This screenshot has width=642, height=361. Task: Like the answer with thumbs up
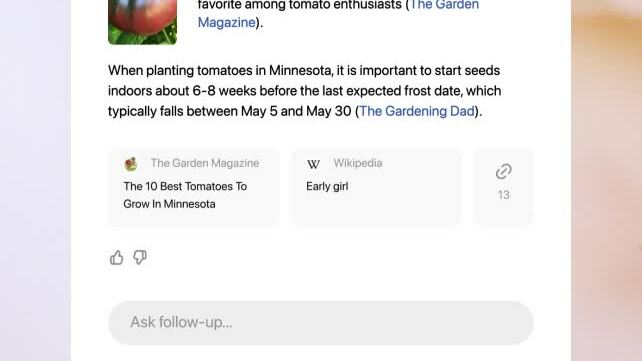click(x=117, y=257)
